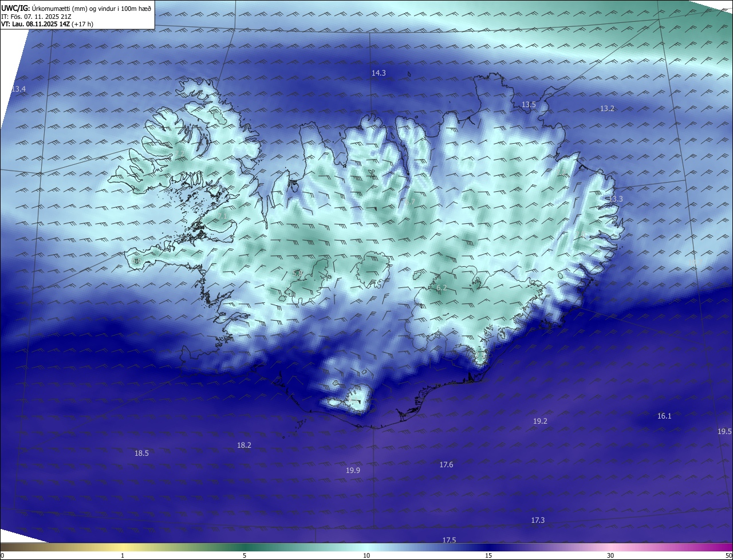Click the 17.5 value above the legend
This screenshot has width=733, height=560.
(449, 540)
